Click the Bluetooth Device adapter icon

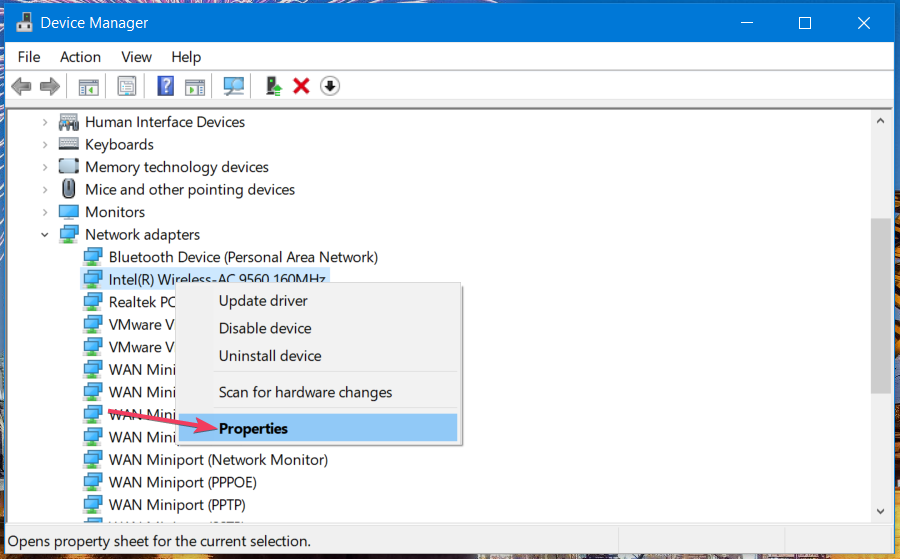point(92,257)
